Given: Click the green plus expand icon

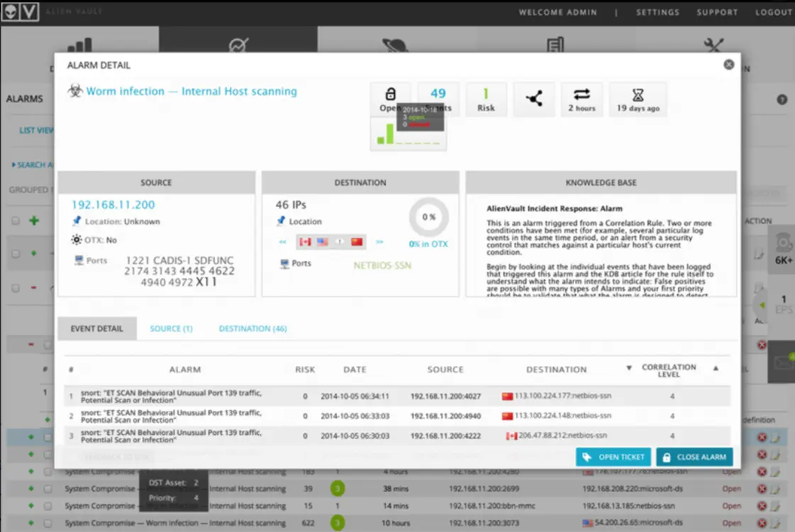Looking at the screenshot, I should 34,221.
